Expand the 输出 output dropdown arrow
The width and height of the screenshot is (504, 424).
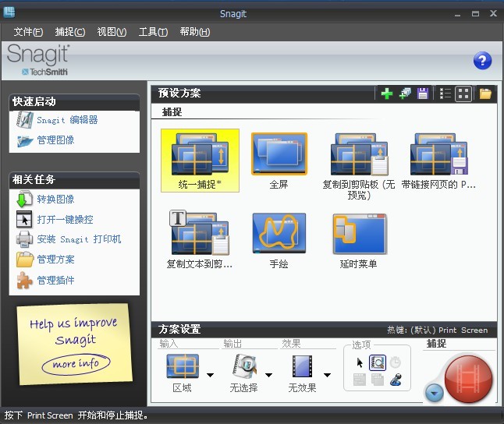(268, 375)
